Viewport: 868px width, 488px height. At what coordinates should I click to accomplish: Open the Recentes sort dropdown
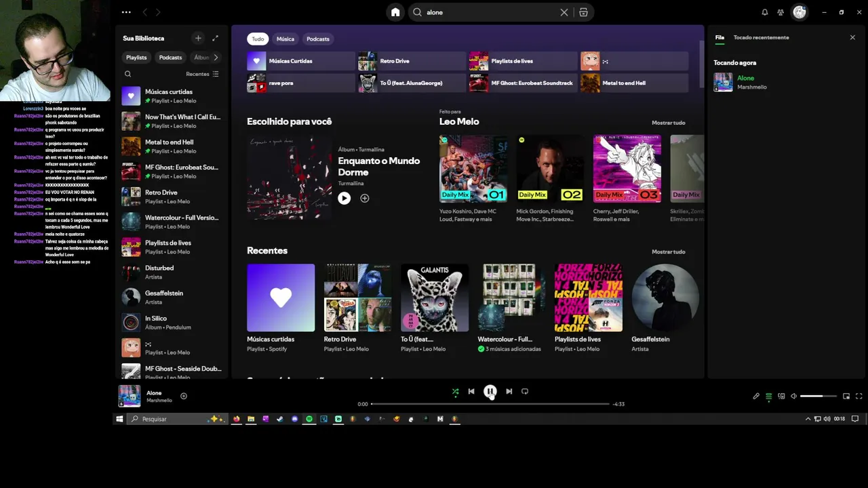click(x=202, y=74)
